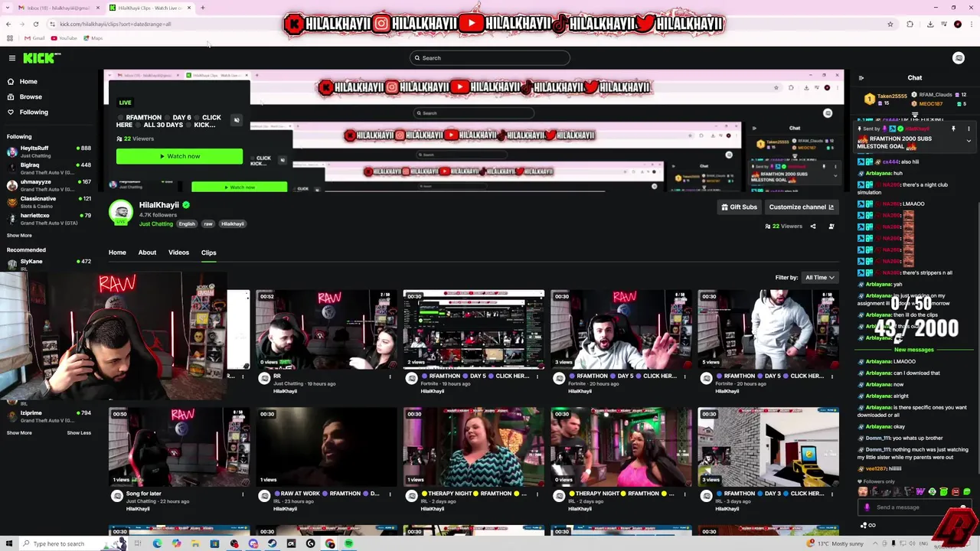Launch Microsoft Edge from the taskbar

click(x=157, y=543)
